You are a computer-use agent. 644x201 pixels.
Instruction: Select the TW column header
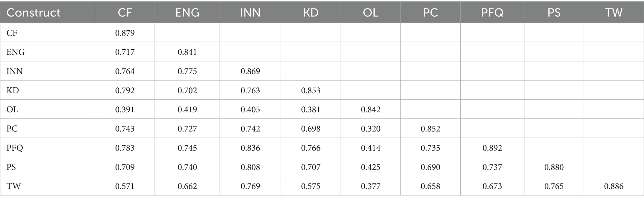613,12
